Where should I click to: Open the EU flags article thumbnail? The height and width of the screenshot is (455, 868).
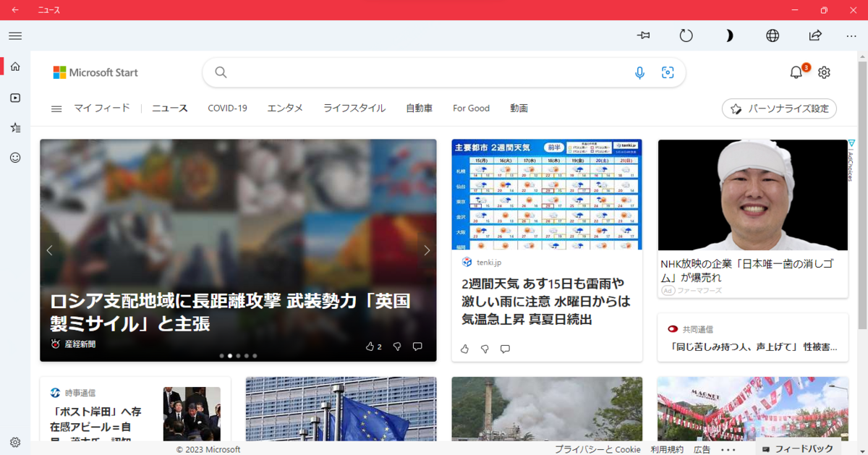coord(341,409)
